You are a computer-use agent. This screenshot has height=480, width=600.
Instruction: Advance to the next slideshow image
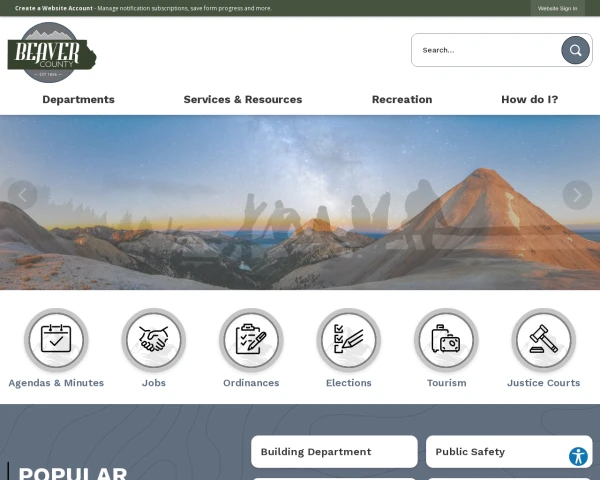(577, 195)
